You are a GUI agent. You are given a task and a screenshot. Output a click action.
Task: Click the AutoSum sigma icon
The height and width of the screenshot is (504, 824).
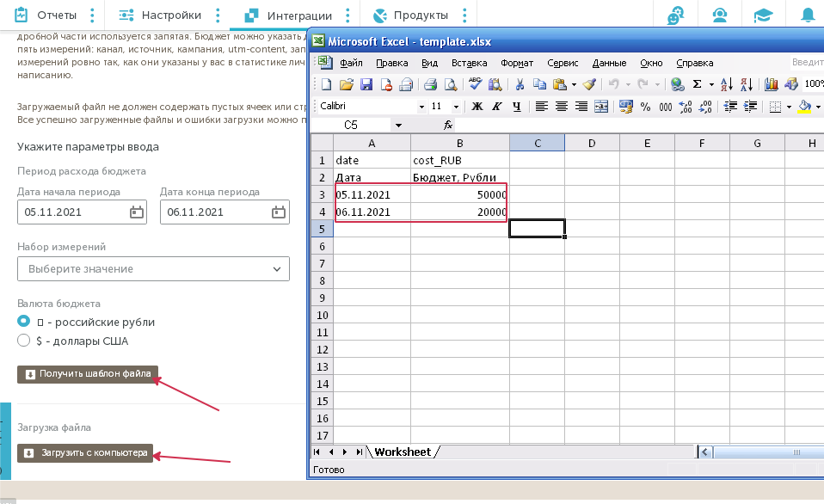pos(697,84)
